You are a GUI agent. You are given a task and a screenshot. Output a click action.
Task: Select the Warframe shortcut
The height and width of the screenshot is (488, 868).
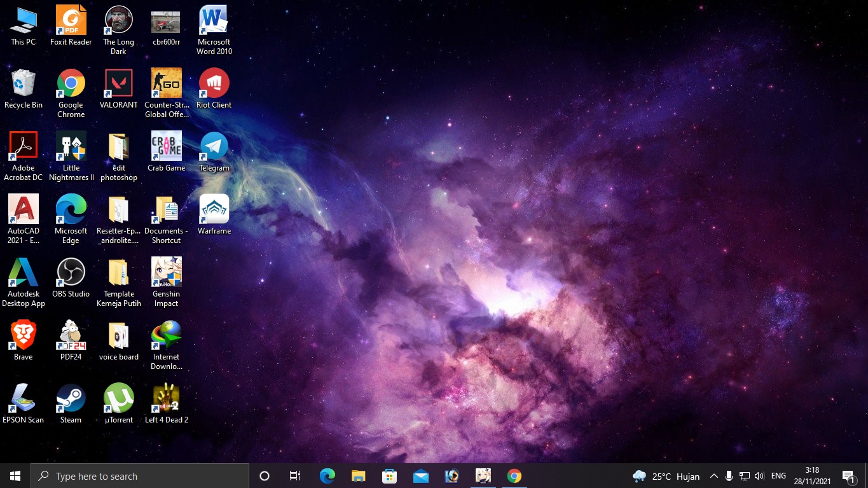(x=214, y=214)
